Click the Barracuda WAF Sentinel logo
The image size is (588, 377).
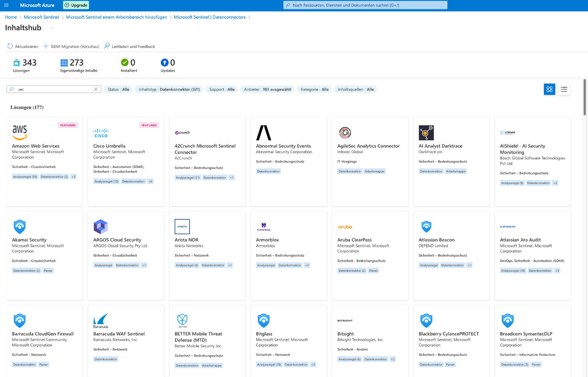tap(101, 321)
